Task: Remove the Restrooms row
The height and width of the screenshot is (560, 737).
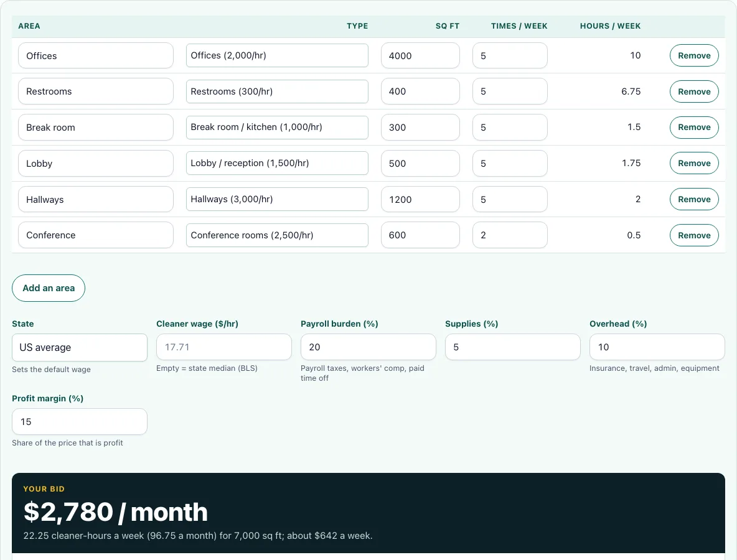Action: pyautogui.click(x=694, y=91)
